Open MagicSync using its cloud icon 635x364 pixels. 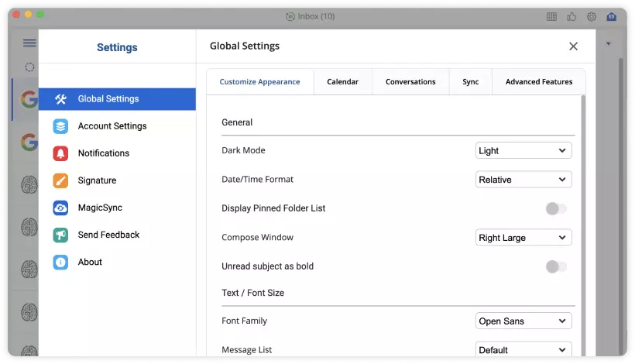click(x=60, y=208)
